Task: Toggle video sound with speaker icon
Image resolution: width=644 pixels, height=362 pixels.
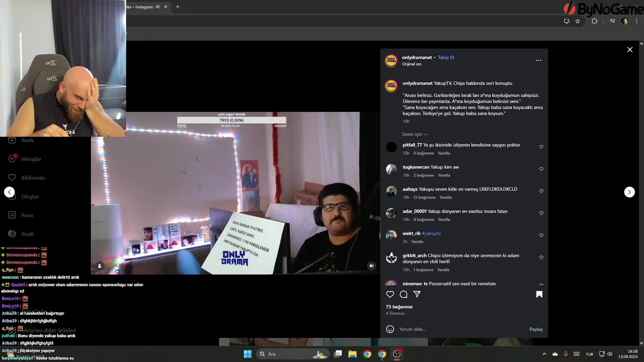Action: click(371, 266)
